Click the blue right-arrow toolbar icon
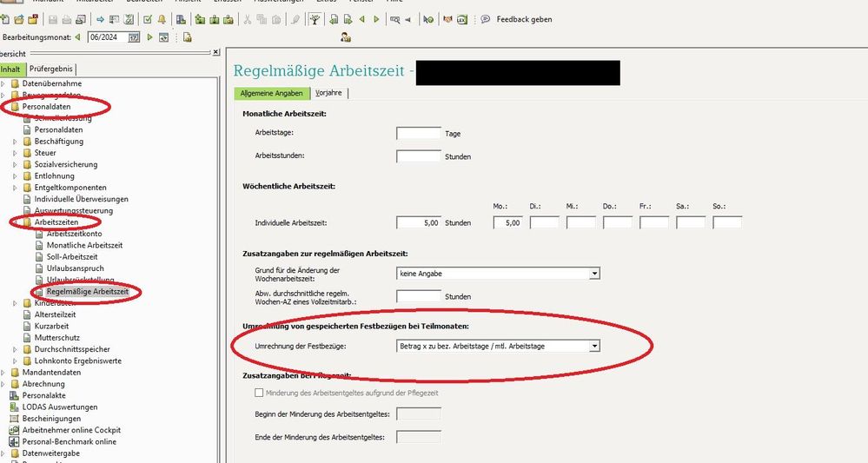Image resolution: width=868 pixels, height=463 pixels. tap(100, 19)
